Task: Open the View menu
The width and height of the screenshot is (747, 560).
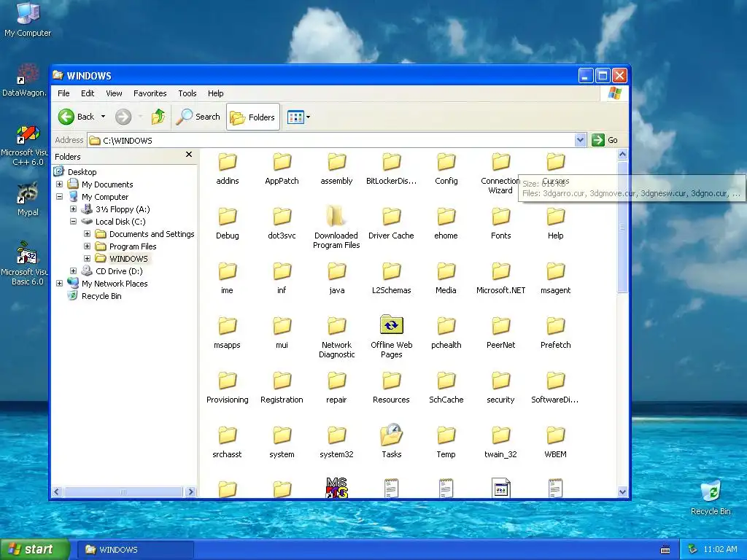Action: click(114, 93)
